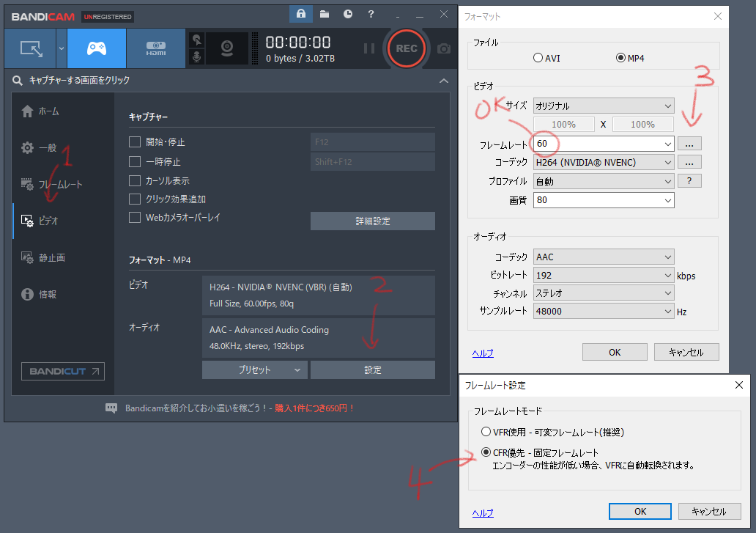Open output folder icon in title bar

coord(325,14)
